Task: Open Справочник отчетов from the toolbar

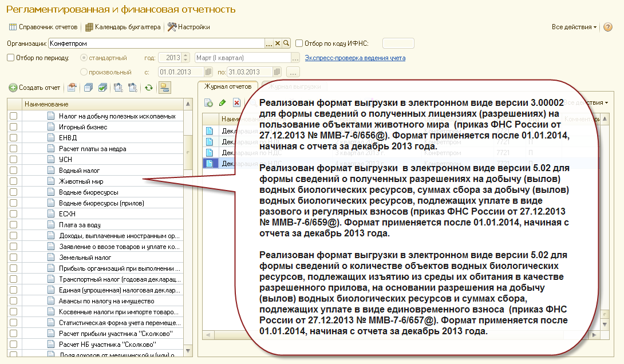Action: click(43, 27)
